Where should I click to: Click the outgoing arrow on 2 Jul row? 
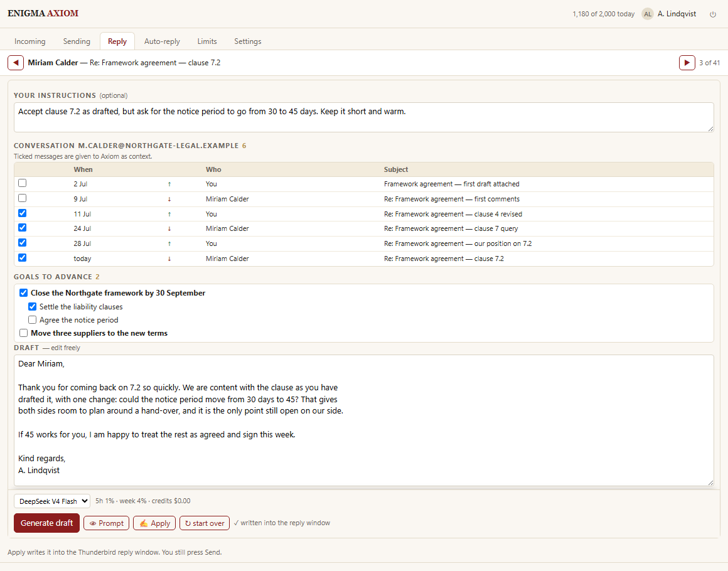tap(169, 184)
